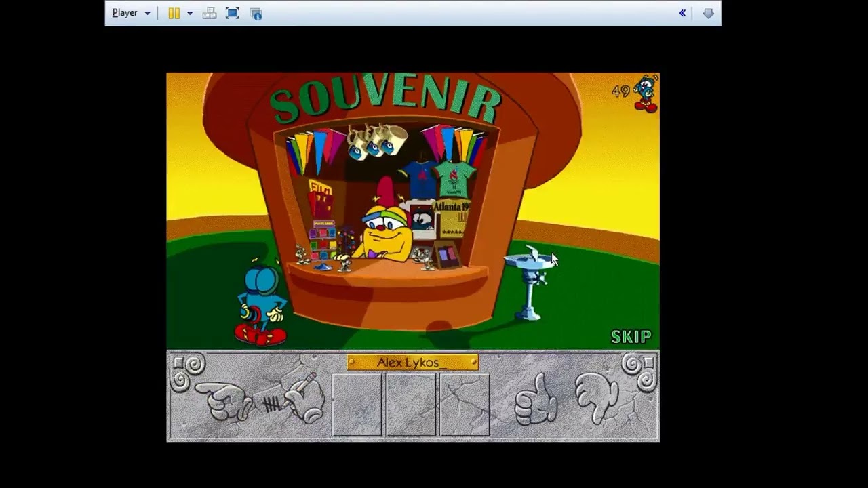Pause the virtual machine
Image resolution: width=868 pixels, height=488 pixels.
pos(174,13)
